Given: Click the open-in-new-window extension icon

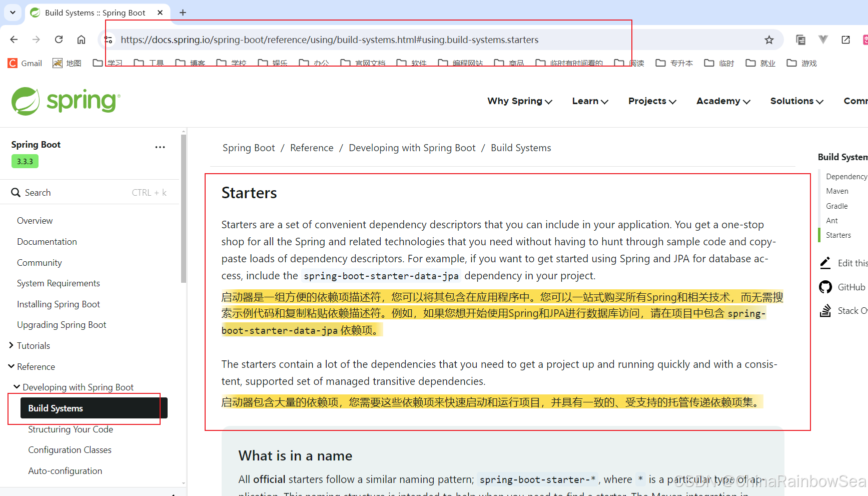Looking at the screenshot, I should pyautogui.click(x=845, y=40).
